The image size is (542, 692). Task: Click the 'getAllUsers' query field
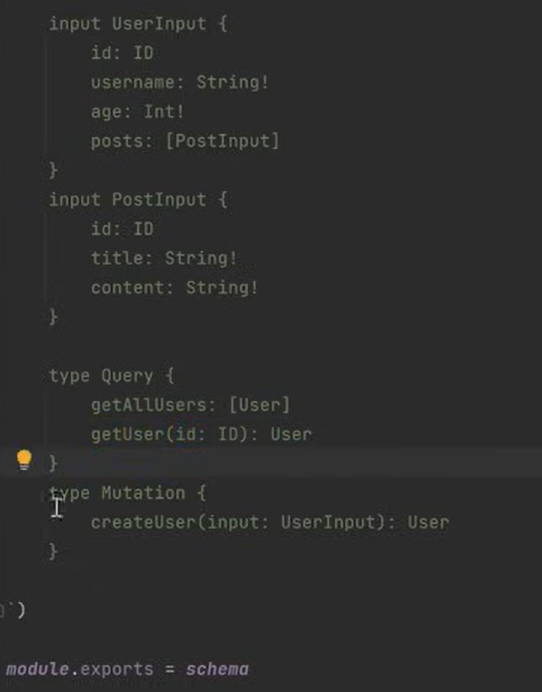(149, 405)
